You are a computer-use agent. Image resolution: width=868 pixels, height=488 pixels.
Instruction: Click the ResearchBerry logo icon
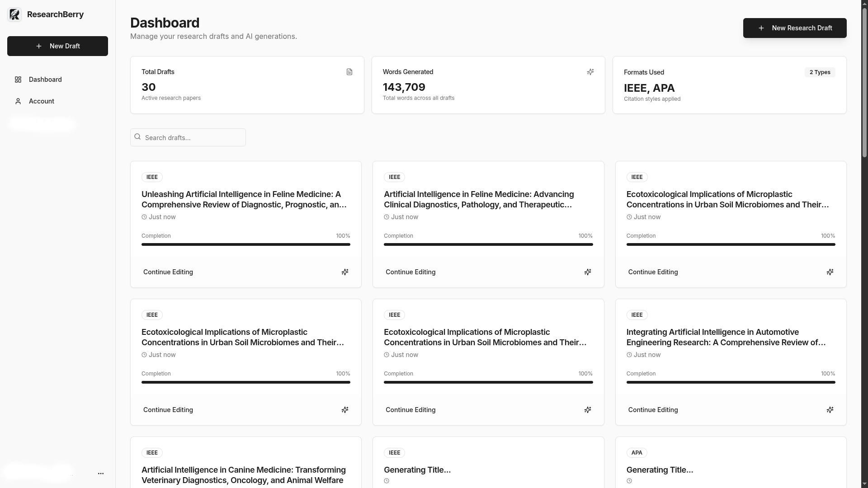tap(14, 14)
